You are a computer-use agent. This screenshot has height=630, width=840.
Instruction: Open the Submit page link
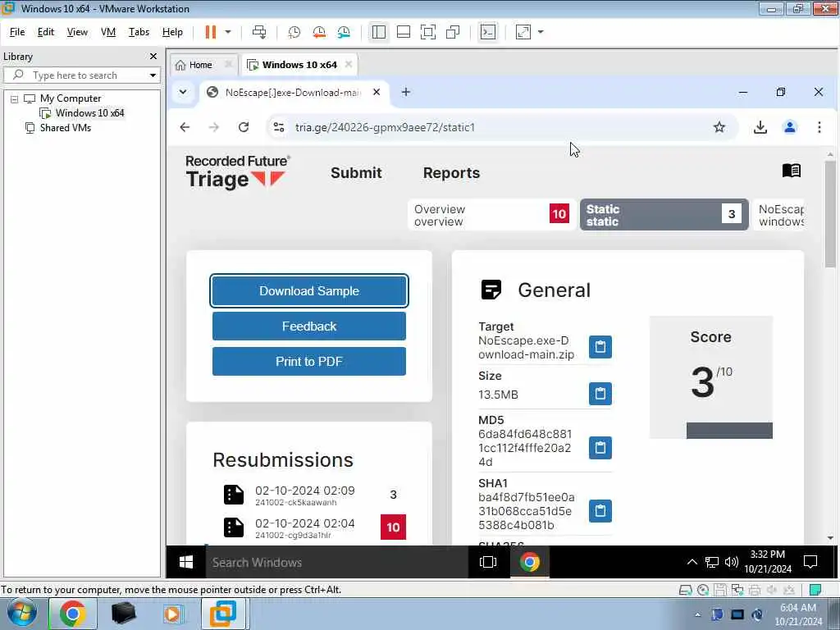(x=356, y=173)
